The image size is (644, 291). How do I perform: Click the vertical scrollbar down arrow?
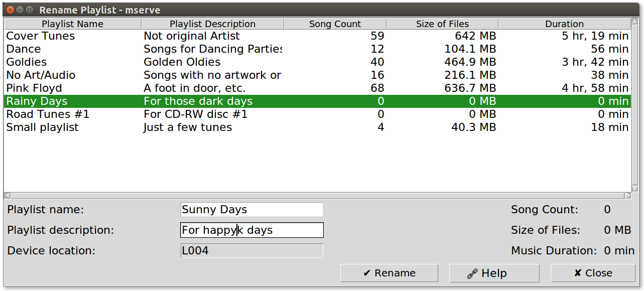pyautogui.click(x=635, y=189)
